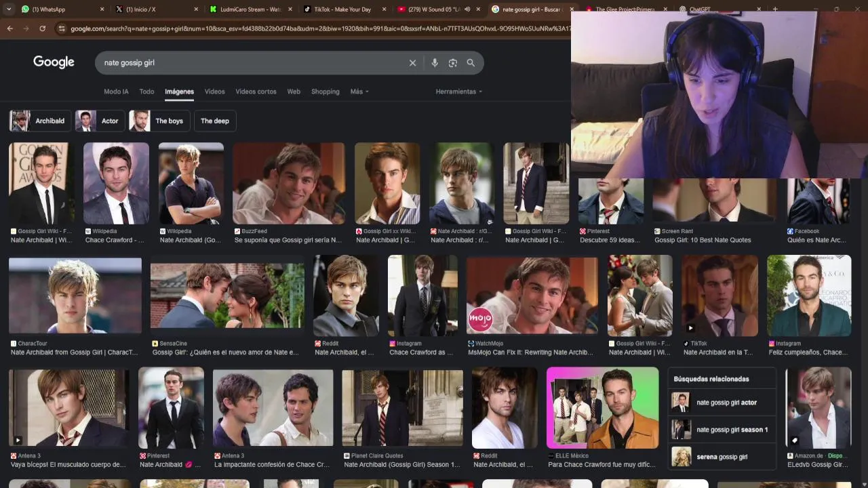Open the tab search chevron in tab strip
The image size is (868, 488).
click(9, 9)
